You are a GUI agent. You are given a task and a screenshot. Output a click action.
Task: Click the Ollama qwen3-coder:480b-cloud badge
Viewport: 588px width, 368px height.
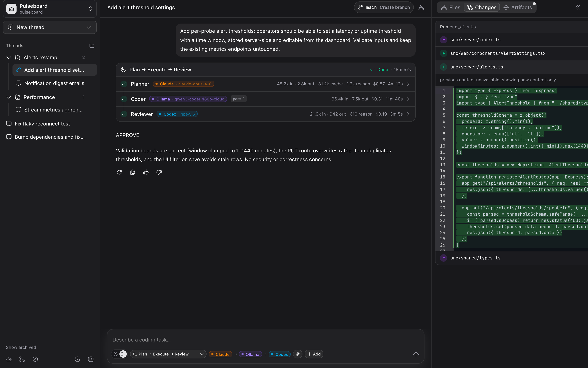tap(188, 99)
